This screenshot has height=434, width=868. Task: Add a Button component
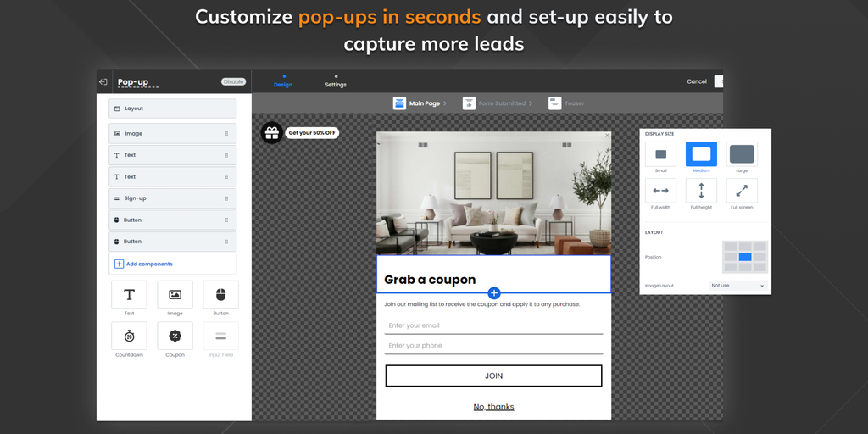coord(220,295)
